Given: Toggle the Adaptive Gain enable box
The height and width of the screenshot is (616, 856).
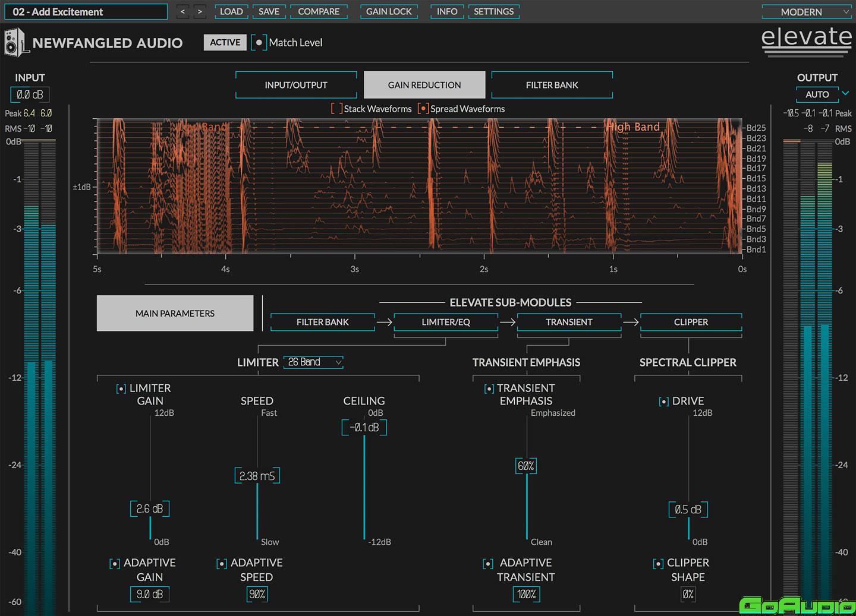Looking at the screenshot, I should (115, 563).
